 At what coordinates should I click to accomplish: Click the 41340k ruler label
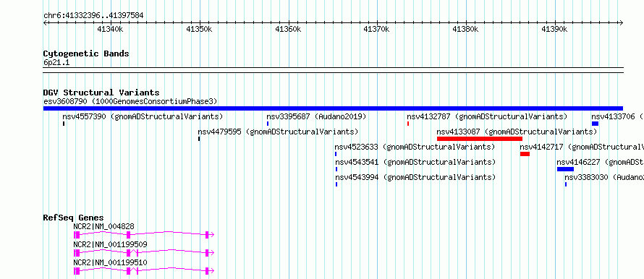(110, 30)
